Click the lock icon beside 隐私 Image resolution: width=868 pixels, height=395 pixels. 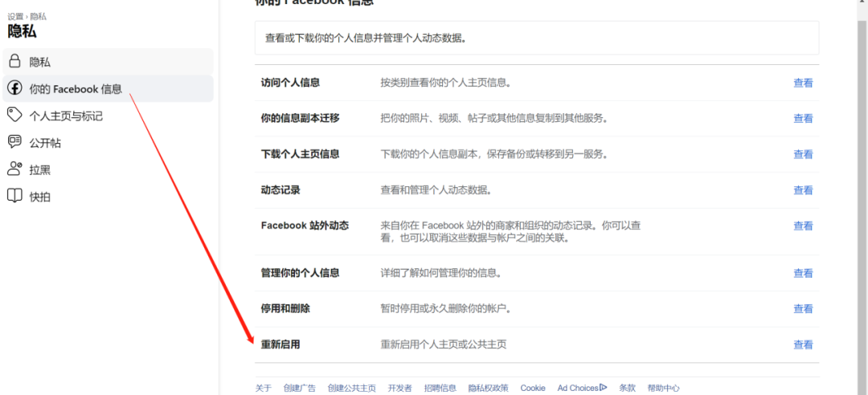[15, 61]
